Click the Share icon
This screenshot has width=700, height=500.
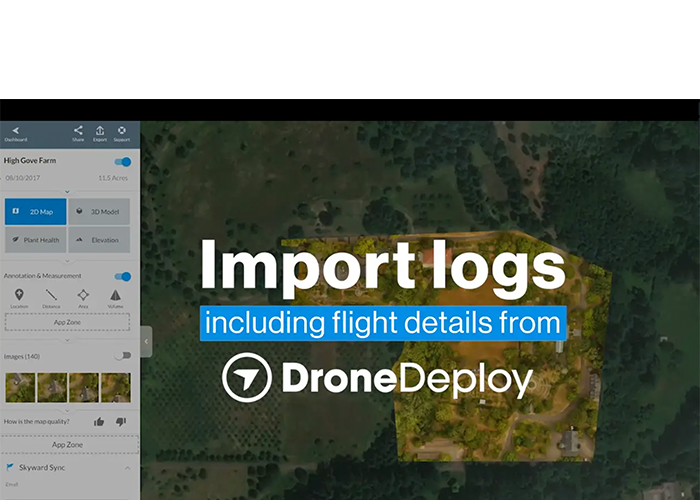[x=78, y=131]
